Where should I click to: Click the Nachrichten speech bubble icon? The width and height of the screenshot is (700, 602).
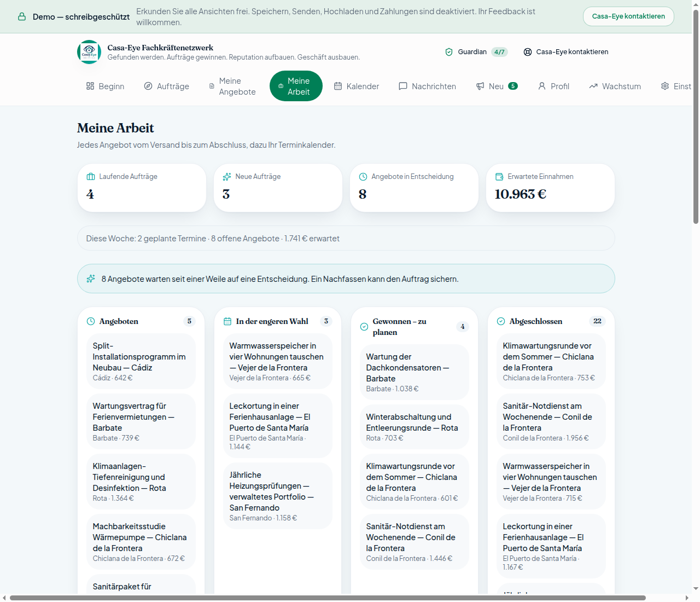(x=403, y=86)
